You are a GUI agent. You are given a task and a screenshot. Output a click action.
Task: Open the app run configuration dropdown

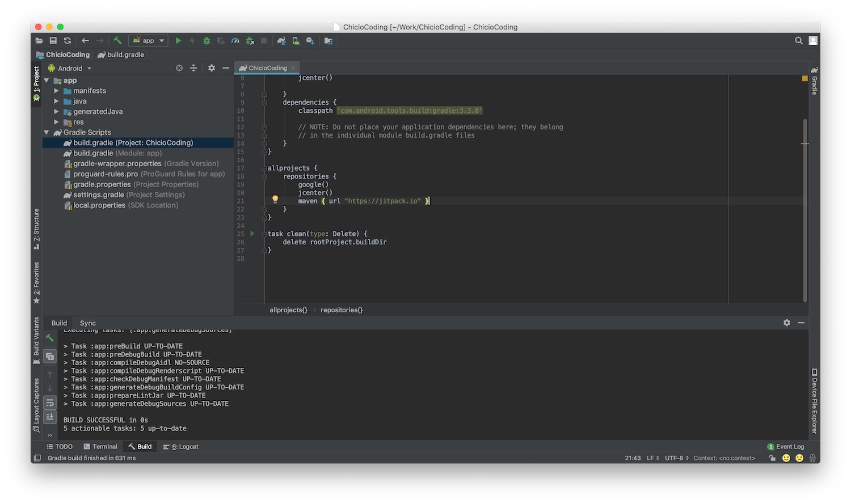point(148,41)
